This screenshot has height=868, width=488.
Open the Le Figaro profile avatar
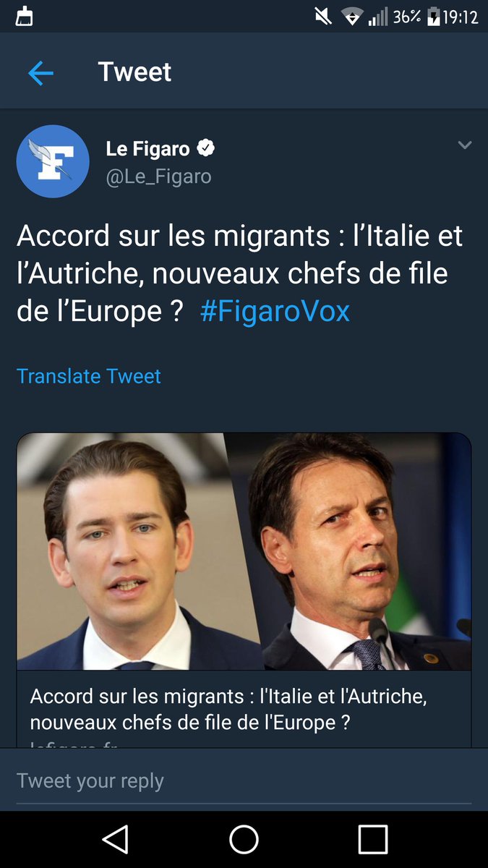coord(53,161)
